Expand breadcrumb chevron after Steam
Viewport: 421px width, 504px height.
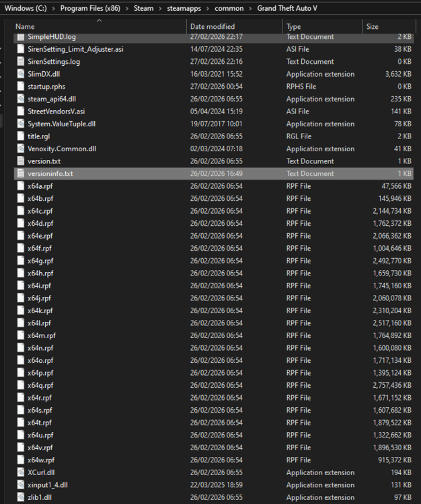[160, 9]
